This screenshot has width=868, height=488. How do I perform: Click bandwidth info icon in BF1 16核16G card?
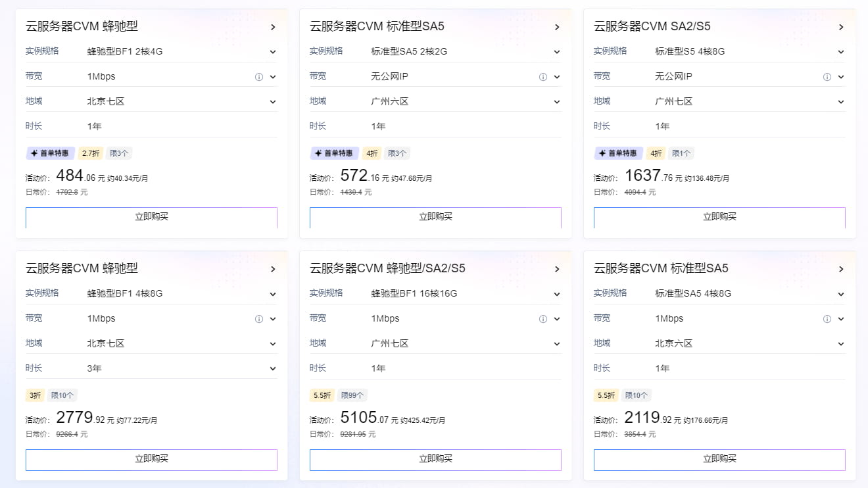[543, 319]
